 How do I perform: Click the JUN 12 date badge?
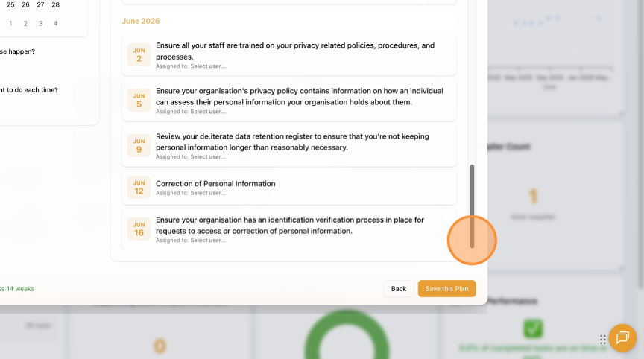coord(139,187)
